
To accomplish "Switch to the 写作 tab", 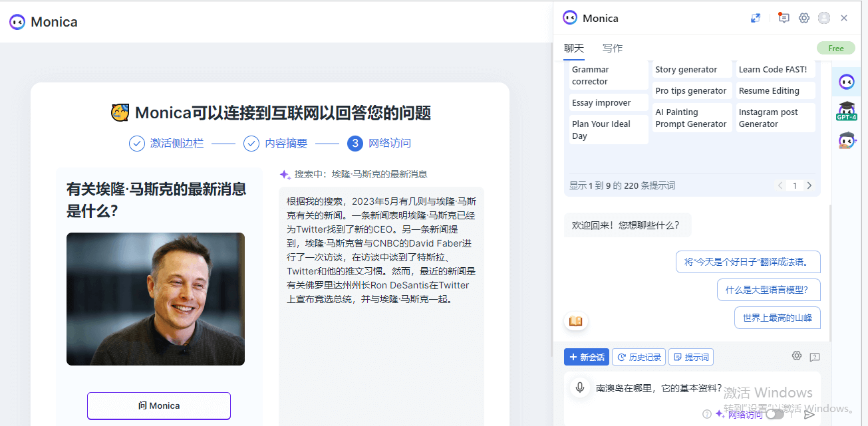I will [613, 48].
